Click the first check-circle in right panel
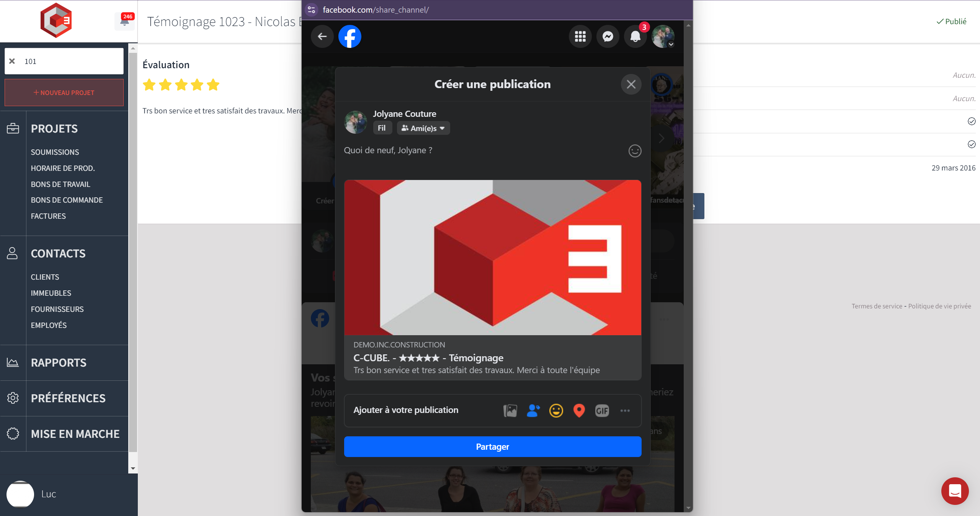This screenshot has width=980, height=516. (x=972, y=121)
